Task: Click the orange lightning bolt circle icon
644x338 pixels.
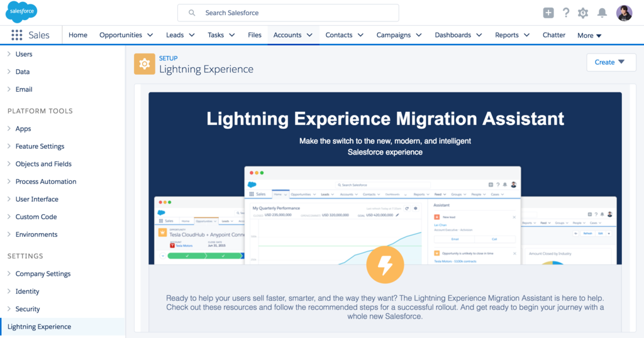Action: click(385, 264)
